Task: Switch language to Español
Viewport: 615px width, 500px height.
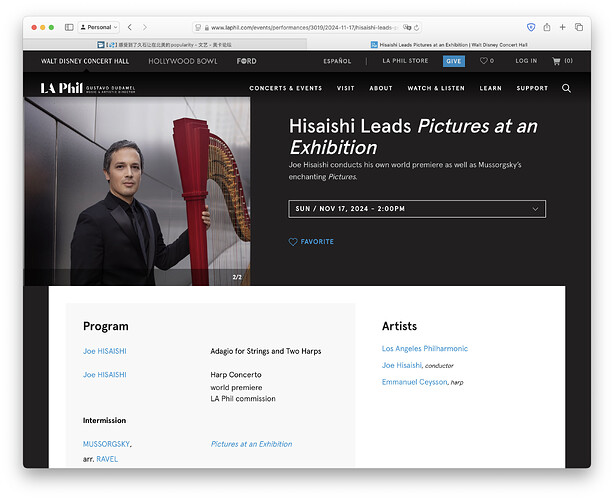Action: (337, 61)
